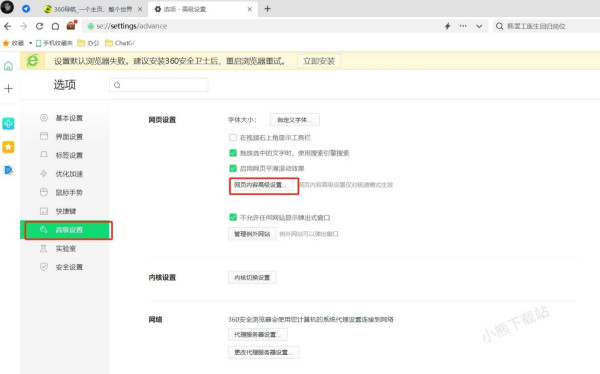Open the blue document icon in the sidebar
Screen dimensions: 600x374
pos(8,170)
